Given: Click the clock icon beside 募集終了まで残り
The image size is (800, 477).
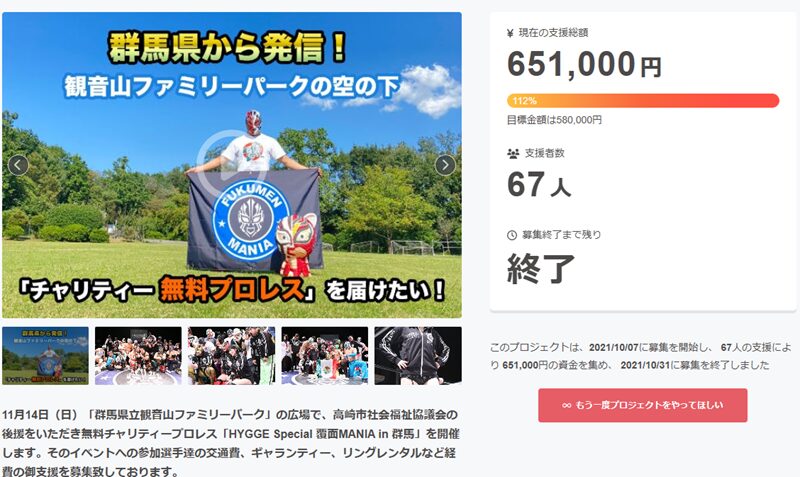Looking at the screenshot, I should pos(512,235).
